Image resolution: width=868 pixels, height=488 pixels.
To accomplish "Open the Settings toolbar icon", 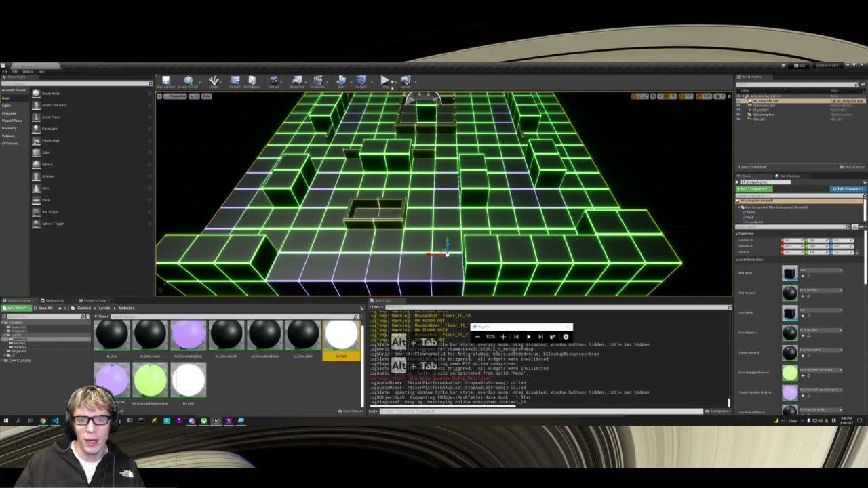I will (x=274, y=81).
